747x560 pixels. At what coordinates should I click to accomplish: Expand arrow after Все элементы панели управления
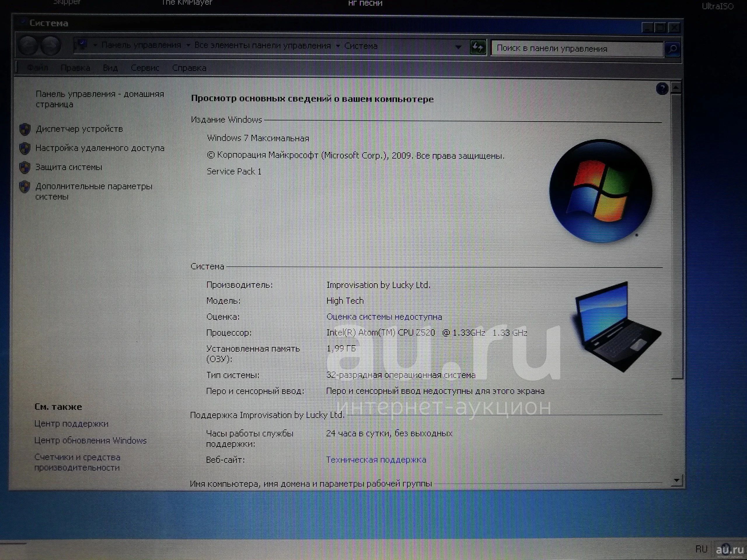pos(338,45)
